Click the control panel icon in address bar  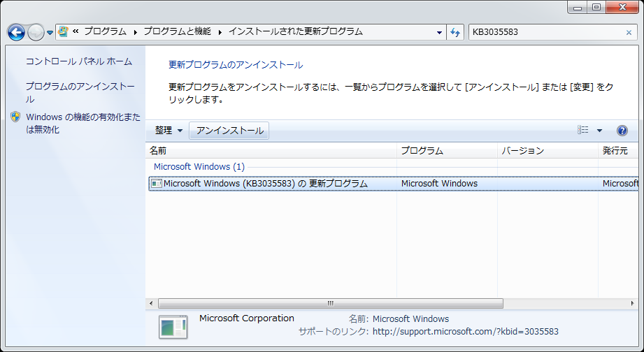64,32
